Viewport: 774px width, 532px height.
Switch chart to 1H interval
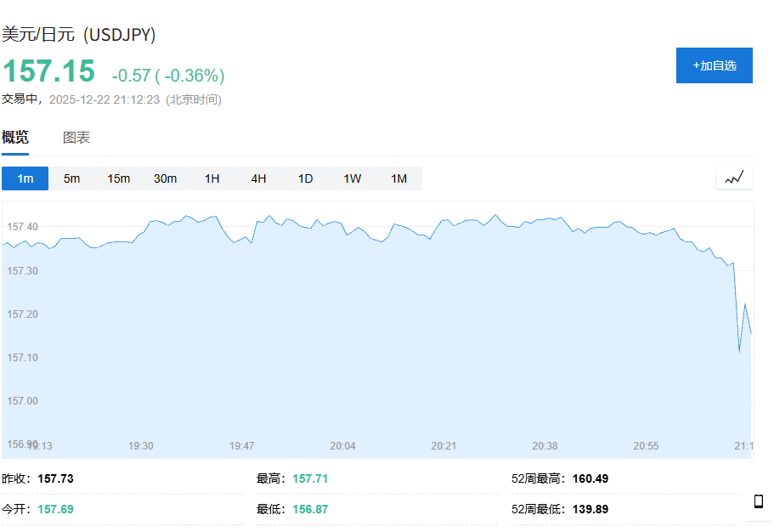(x=212, y=178)
